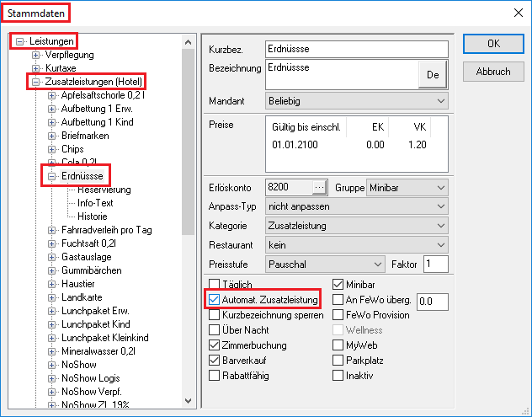
Task: Select Lunchpaket Kind in the tree
Action: [x=96, y=324]
